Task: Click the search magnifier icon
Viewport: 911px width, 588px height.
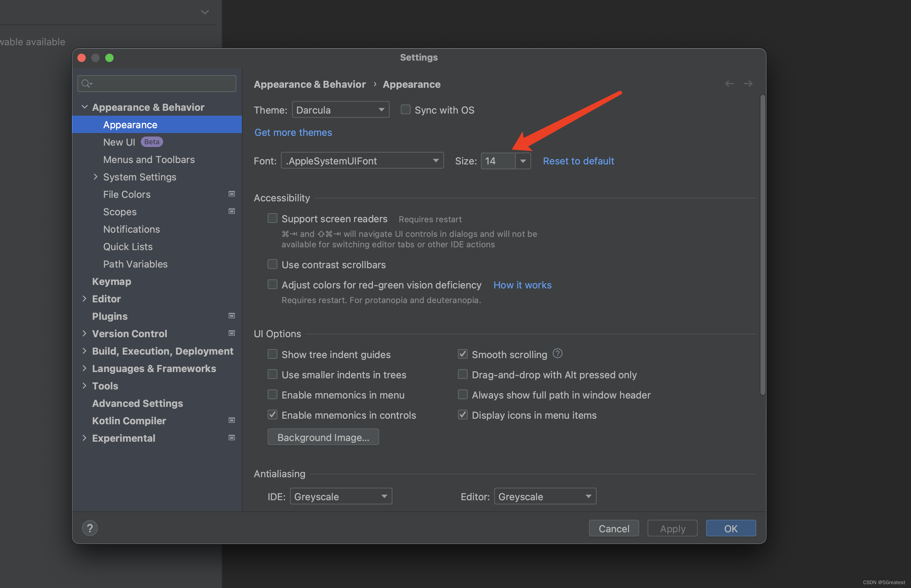Action: click(86, 84)
